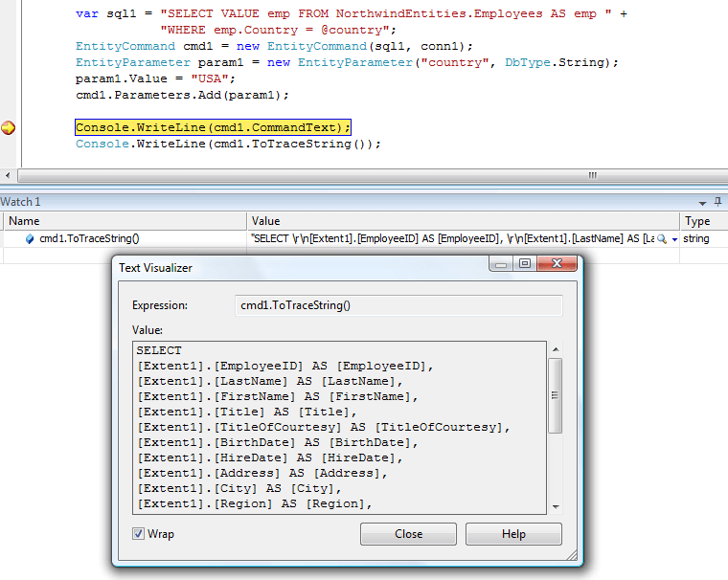
Task: Click the SELECT line in the Value box
Action: tap(159, 350)
